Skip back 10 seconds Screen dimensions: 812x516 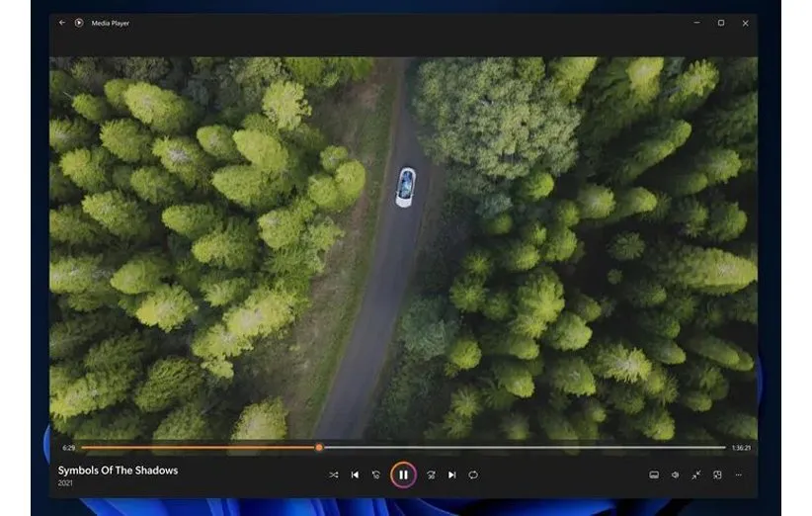[x=376, y=474]
